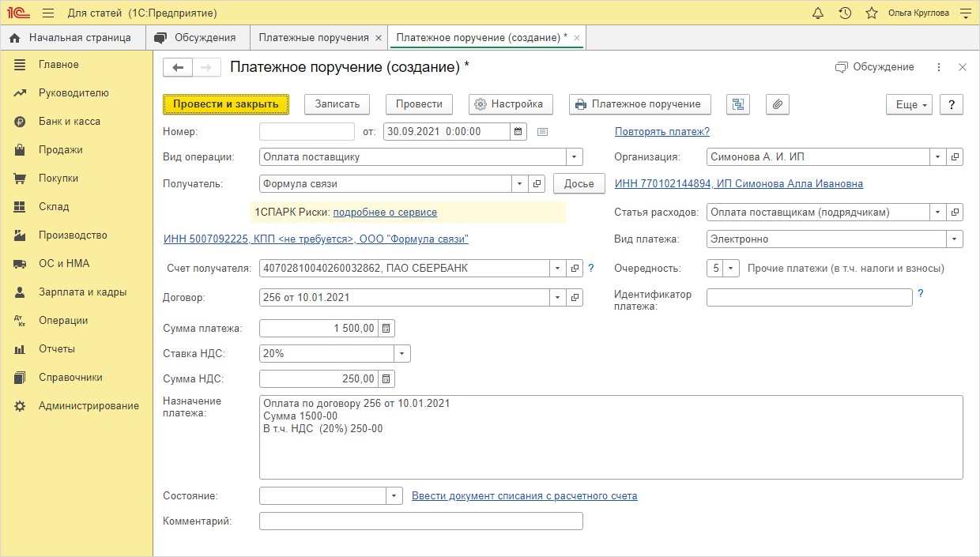Screen dimensions: 980x557
Task: Open Зарплата и кадры section
Action: click(76, 292)
